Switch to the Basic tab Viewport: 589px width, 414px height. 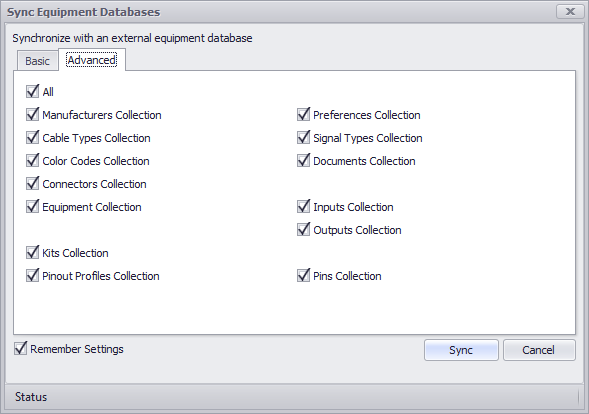(x=38, y=61)
